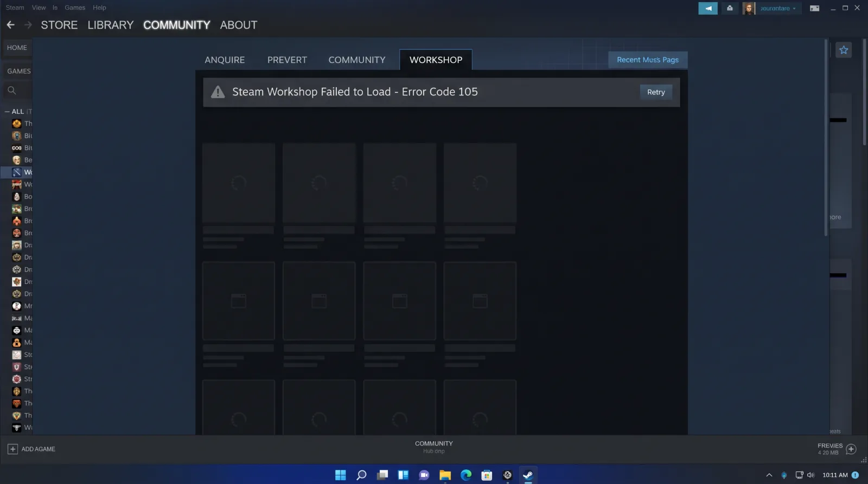Open the Windows Start button
Viewport: 868px width, 484px height.
point(340,475)
